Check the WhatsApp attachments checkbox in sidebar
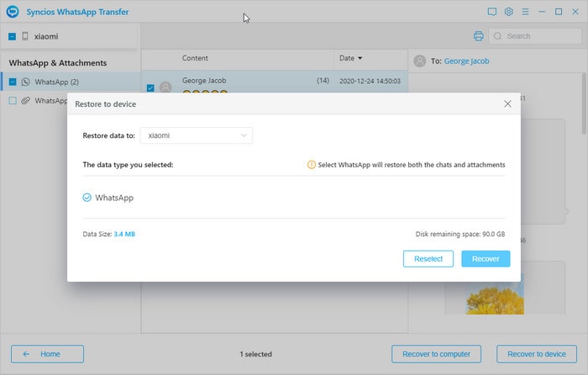The width and height of the screenshot is (588, 375). (x=13, y=101)
